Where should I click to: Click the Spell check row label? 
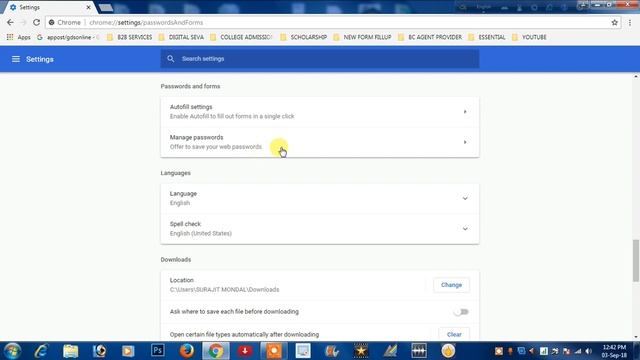coord(185,224)
